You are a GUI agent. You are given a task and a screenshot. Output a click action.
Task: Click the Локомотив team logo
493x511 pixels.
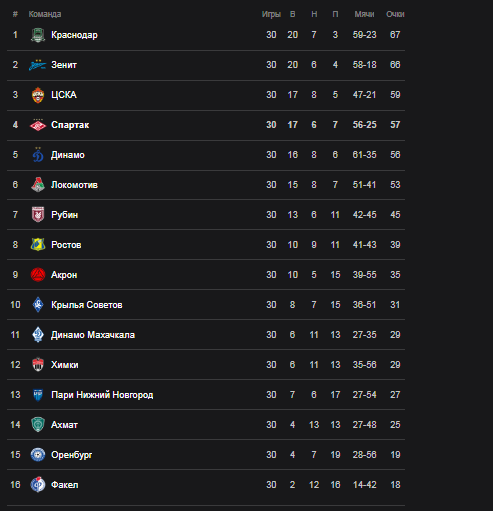click(38, 185)
